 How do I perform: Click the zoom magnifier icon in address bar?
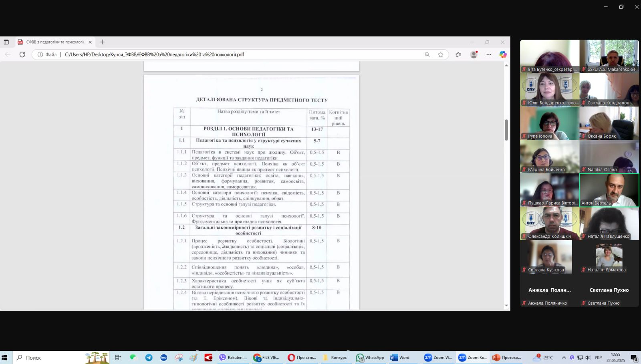427,54
